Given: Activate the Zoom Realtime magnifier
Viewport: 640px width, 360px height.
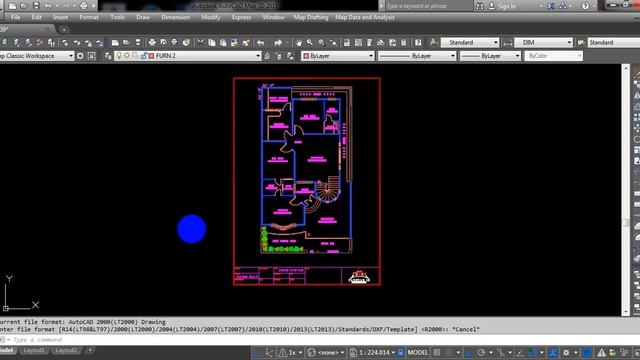Looking at the screenshot, I should [310, 42].
